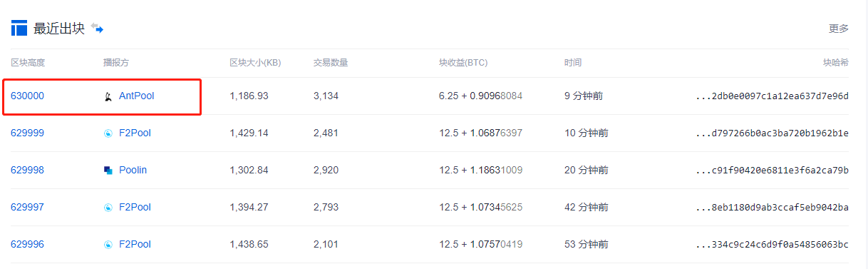This screenshot has height=269, width=868.
Task: Click reward 12.5 + 1.07570419
Action: [x=481, y=244]
